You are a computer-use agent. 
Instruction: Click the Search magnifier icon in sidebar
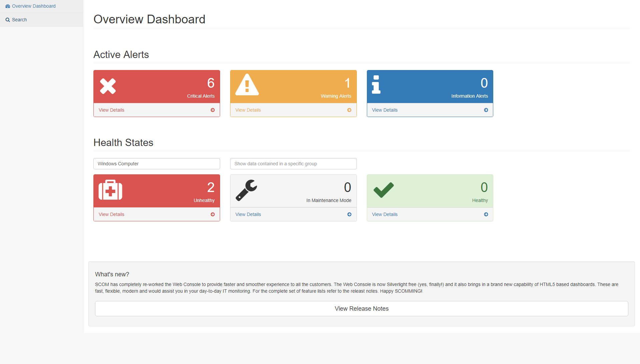tap(7, 20)
